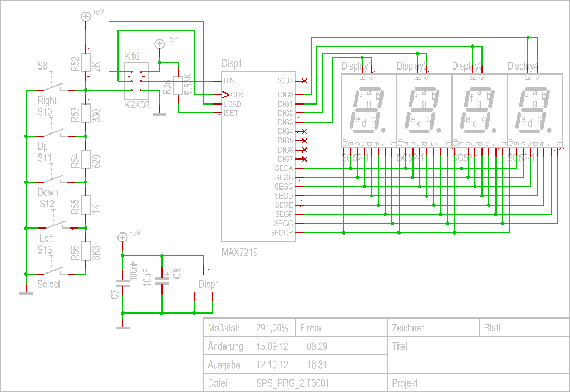Select the R52 2K resistor symbol
The image size is (570, 392).
(86, 63)
